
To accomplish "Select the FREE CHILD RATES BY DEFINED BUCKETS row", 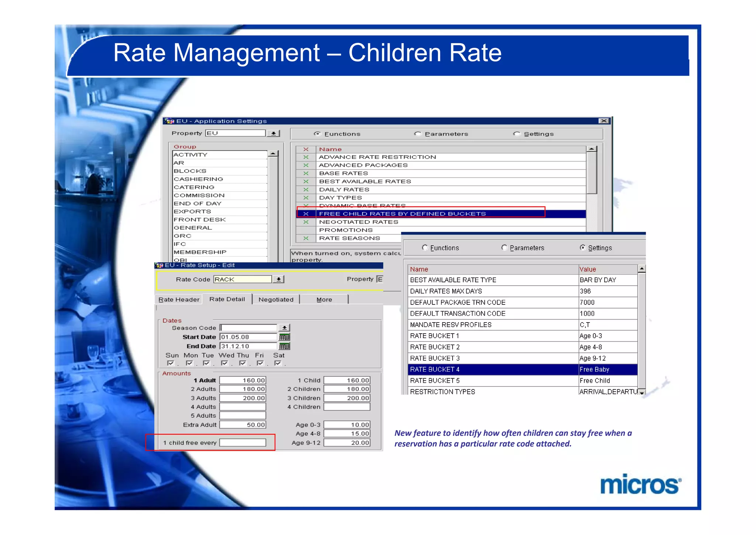I will 402,214.
